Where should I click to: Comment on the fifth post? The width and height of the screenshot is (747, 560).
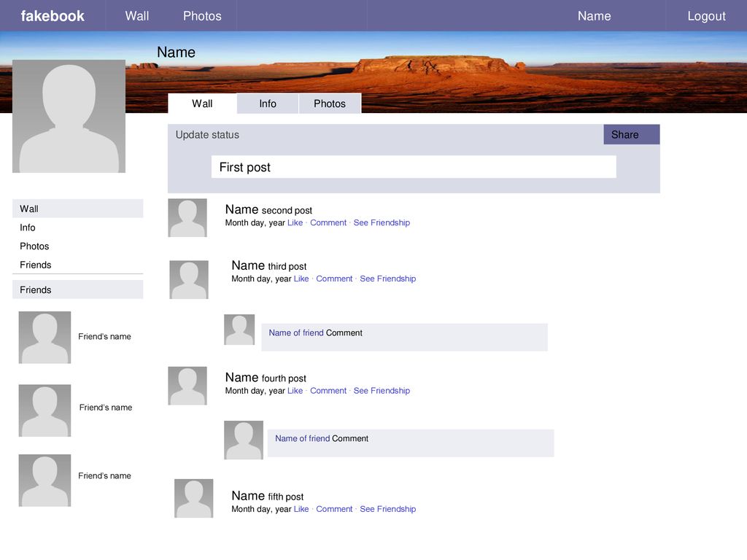tap(334, 509)
